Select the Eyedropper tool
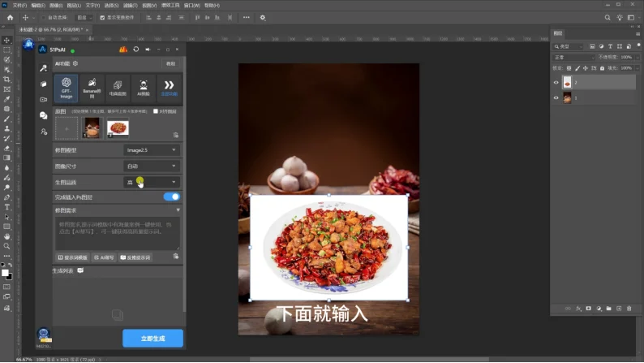The width and height of the screenshot is (644, 363). click(x=7, y=99)
